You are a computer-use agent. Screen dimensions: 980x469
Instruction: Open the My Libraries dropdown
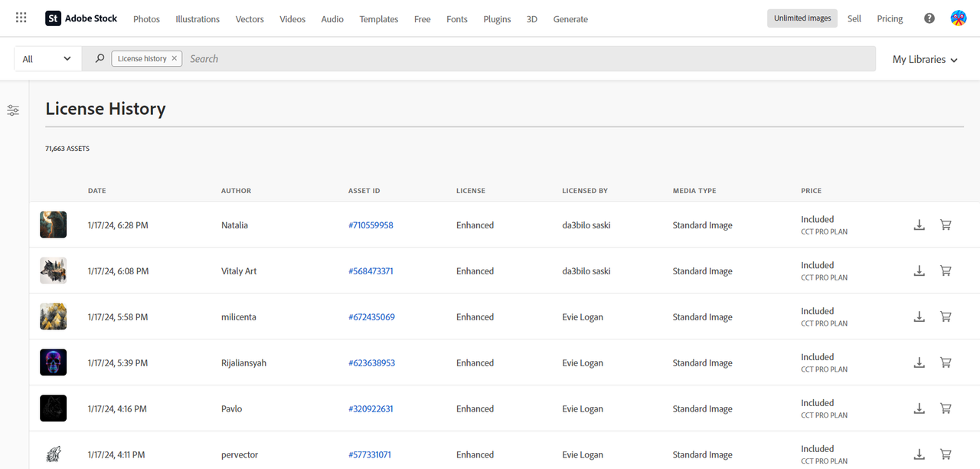click(x=925, y=59)
